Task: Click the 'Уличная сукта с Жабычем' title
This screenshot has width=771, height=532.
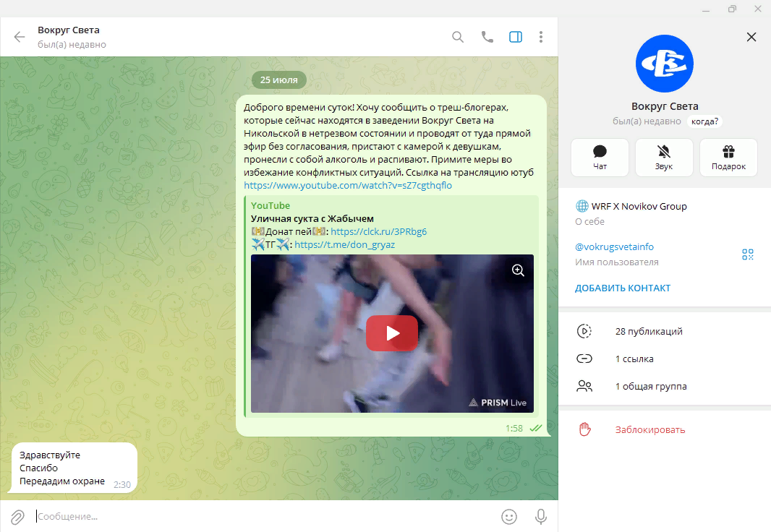Action: click(312, 218)
